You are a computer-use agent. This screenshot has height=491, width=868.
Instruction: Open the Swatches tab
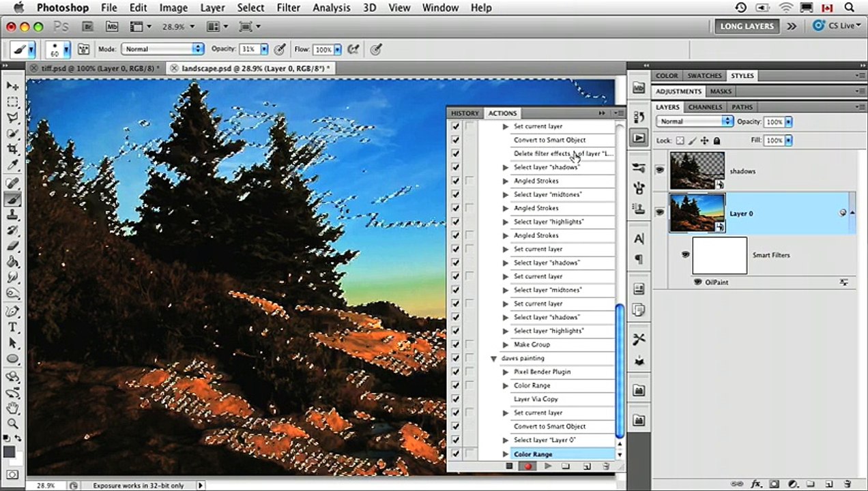tap(704, 76)
